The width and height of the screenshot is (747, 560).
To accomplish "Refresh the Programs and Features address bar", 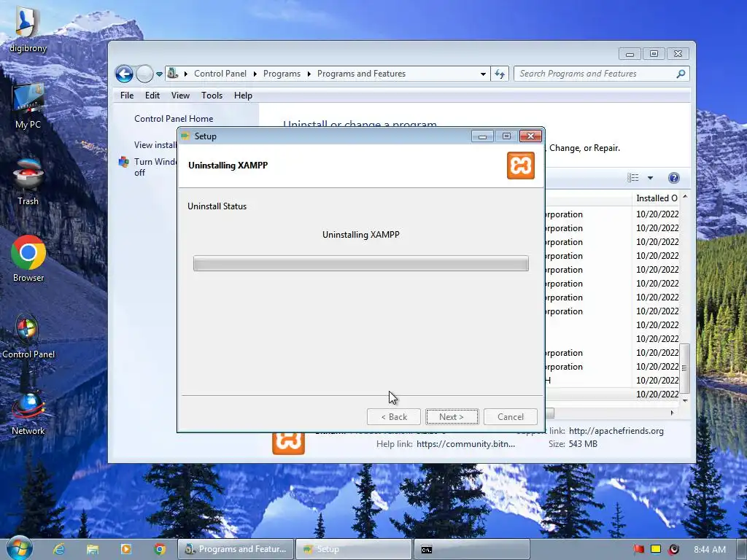I will point(500,74).
